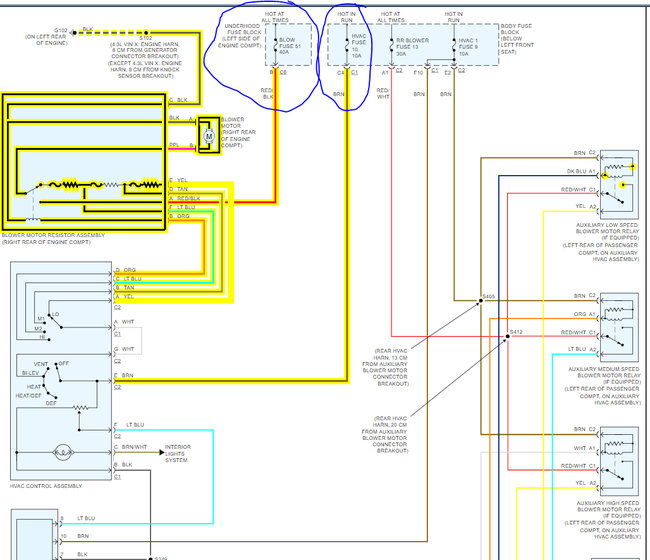Click the REAR HVAC HARN 20 CM note
This screenshot has width=650, height=560.
[x=385, y=434]
